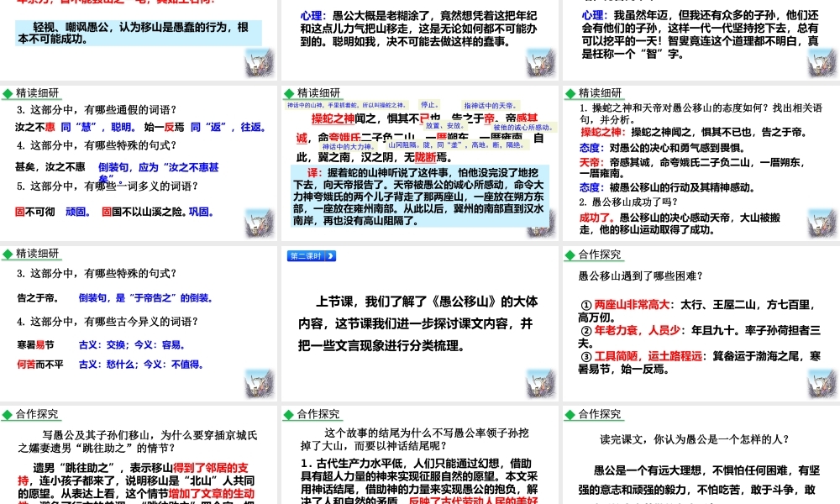
Task: Click the question 读完课文，你认为愚公是一个怎样的人？
Action: 695,439
